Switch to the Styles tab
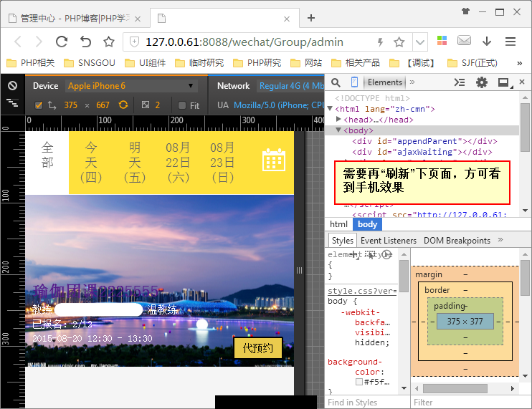532x409 pixels. click(x=342, y=241)
